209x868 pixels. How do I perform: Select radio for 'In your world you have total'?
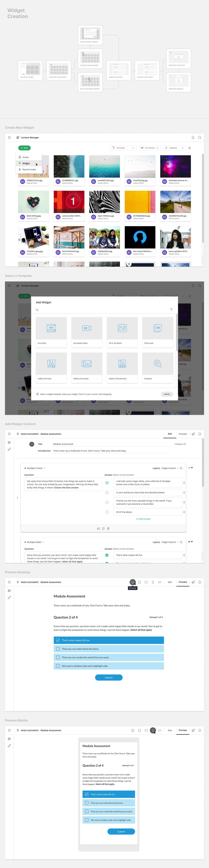[x=107, y=493]
